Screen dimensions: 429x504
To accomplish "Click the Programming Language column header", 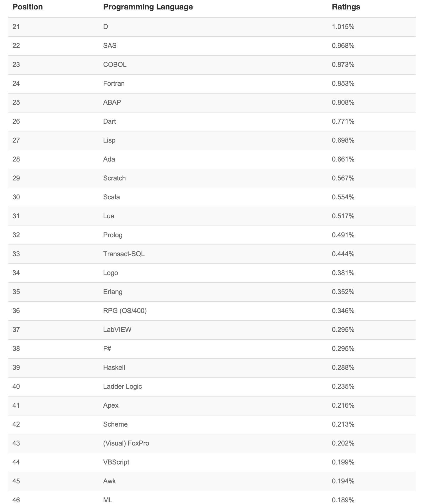I will 148,7.
